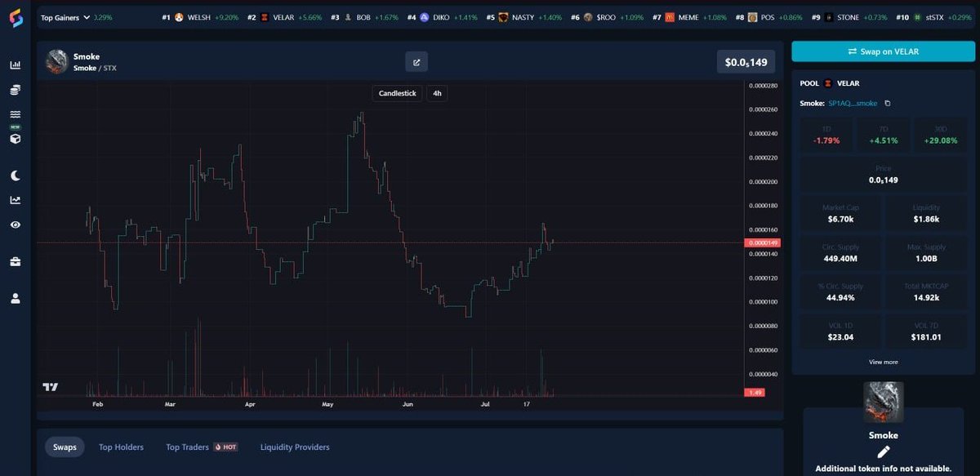Open the Candlestick chart type dropdown

click(x=398, y=93)
